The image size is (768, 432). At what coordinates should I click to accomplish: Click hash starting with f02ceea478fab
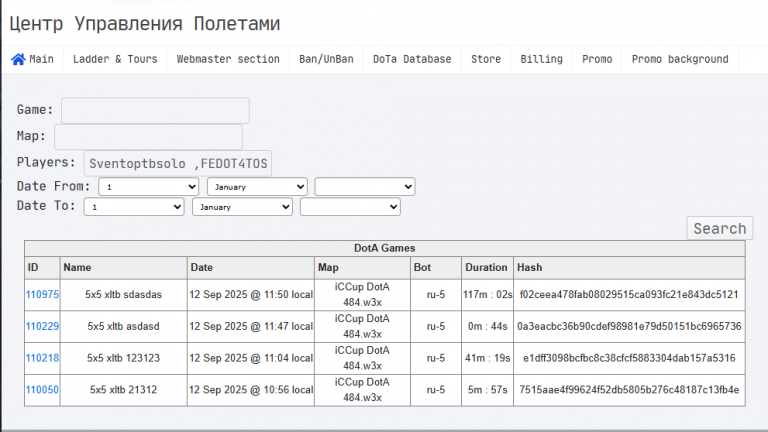point(629,294)
